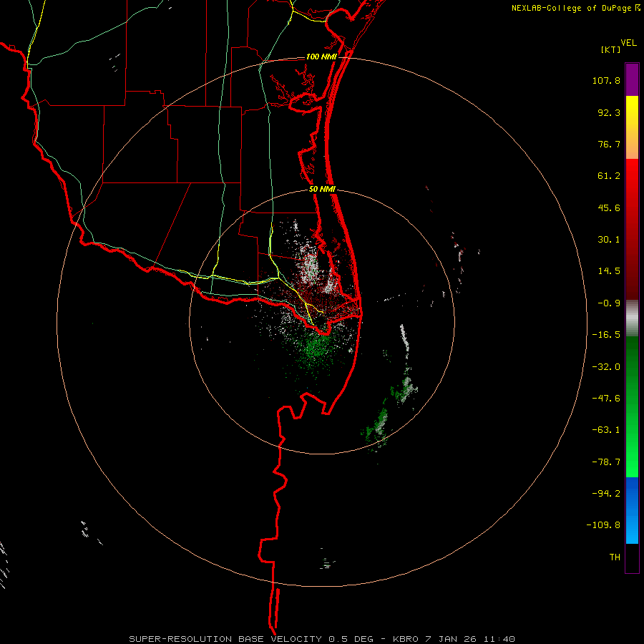
Task: Click the KBRO 7 JAN 26 11:40 timestamp
Action: [x=454, y=639]
